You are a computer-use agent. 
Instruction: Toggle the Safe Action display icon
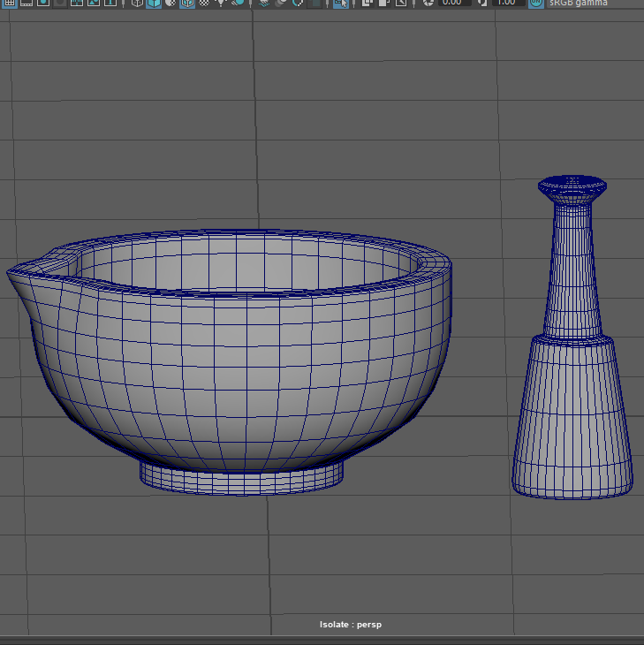click(93, 3)
